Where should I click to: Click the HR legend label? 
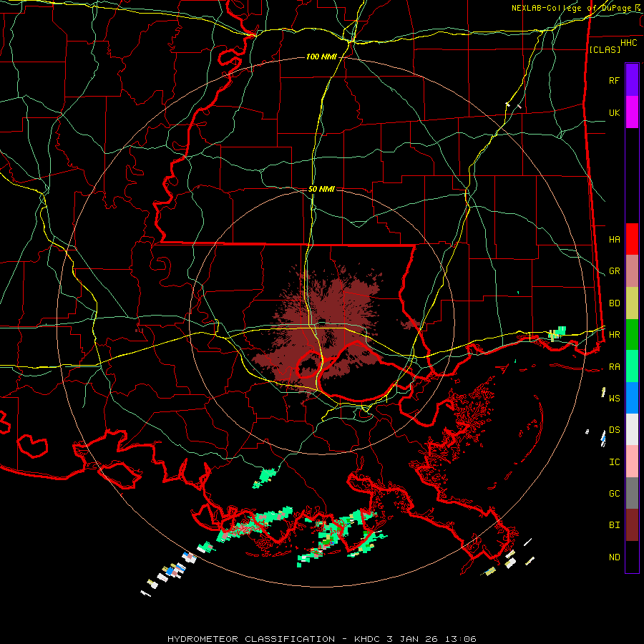[614, 335]
